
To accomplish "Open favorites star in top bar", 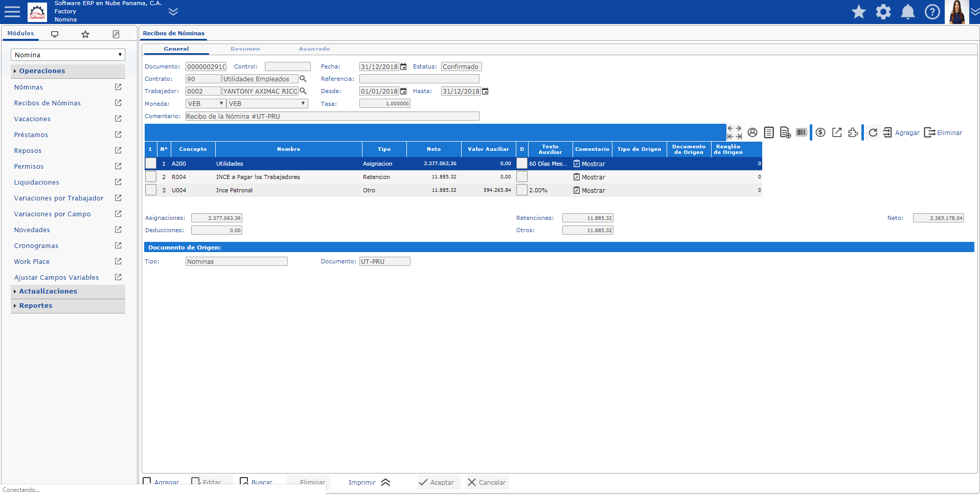I will click(x=859, y=12).
